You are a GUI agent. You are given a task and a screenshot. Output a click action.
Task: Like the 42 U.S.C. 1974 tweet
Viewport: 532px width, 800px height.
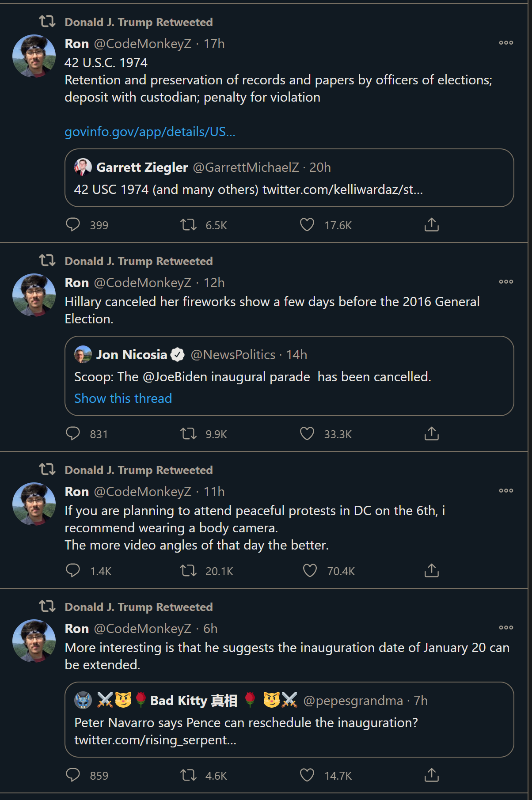307,225
